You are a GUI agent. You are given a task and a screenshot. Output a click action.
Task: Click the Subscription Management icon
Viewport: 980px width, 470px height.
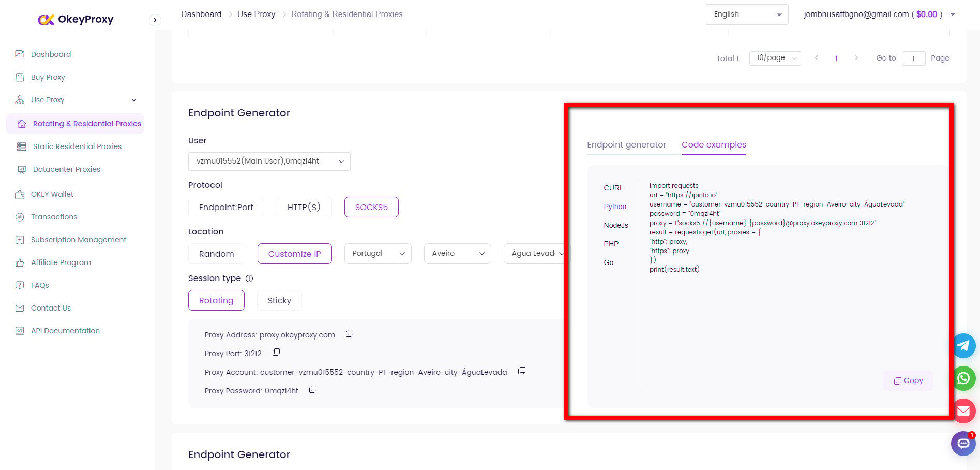[x=20, y=240]
